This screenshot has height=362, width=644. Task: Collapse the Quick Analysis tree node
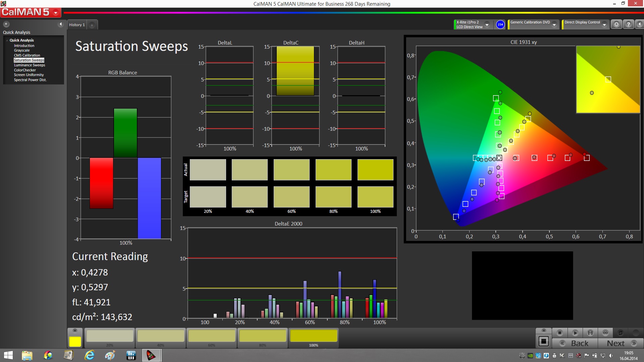[x=7, y=40]
